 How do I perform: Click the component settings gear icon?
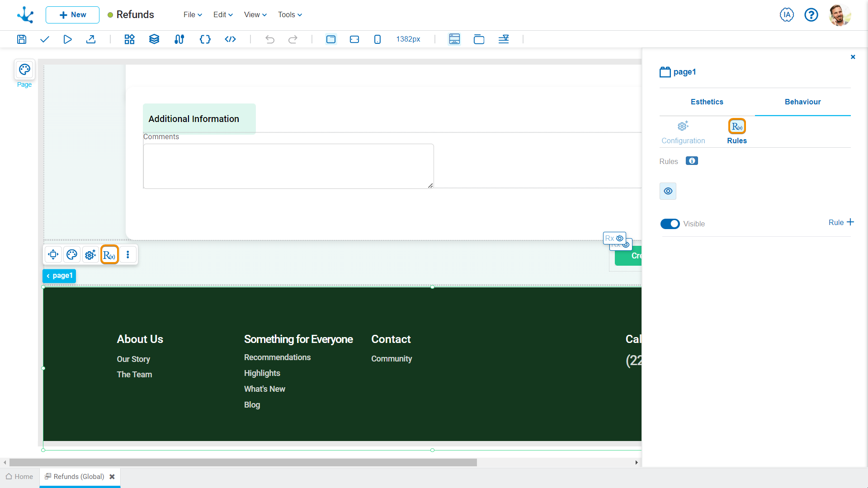coord(90,254)
